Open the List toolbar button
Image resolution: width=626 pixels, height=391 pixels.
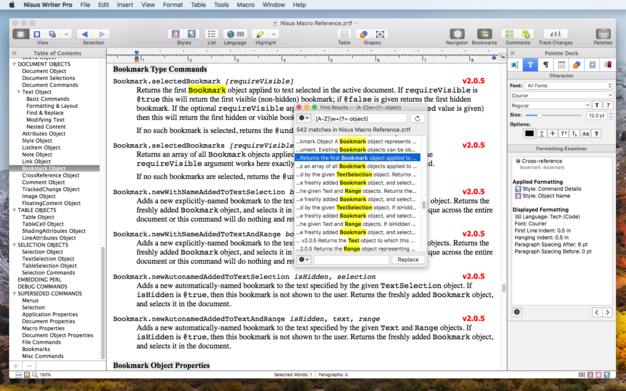click(212, 34)
